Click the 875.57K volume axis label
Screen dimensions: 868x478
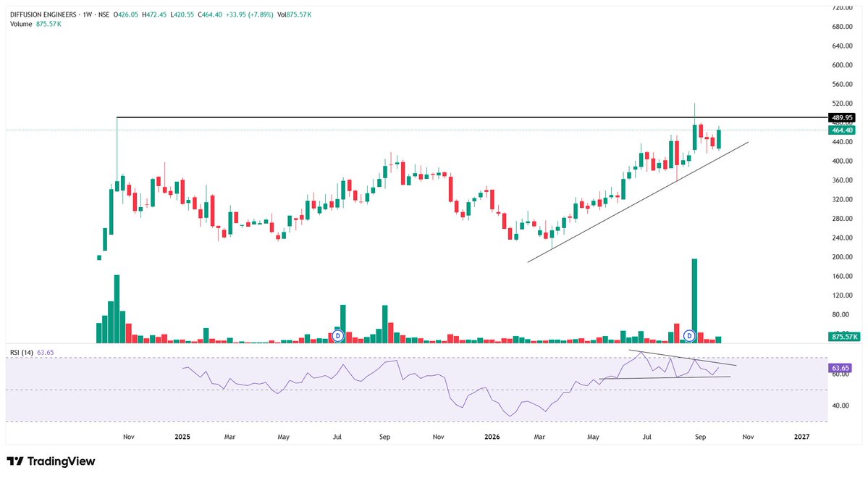[x=844, y=337]
